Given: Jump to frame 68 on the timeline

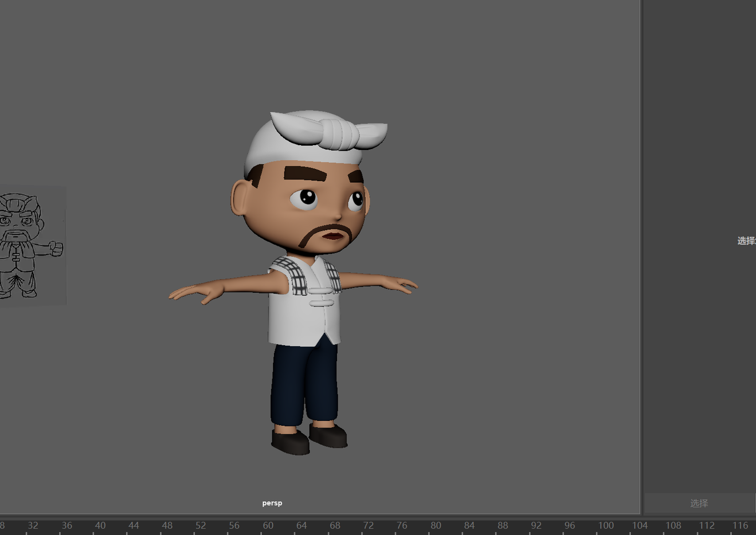Looking at the screenshot, I should 335,525.
